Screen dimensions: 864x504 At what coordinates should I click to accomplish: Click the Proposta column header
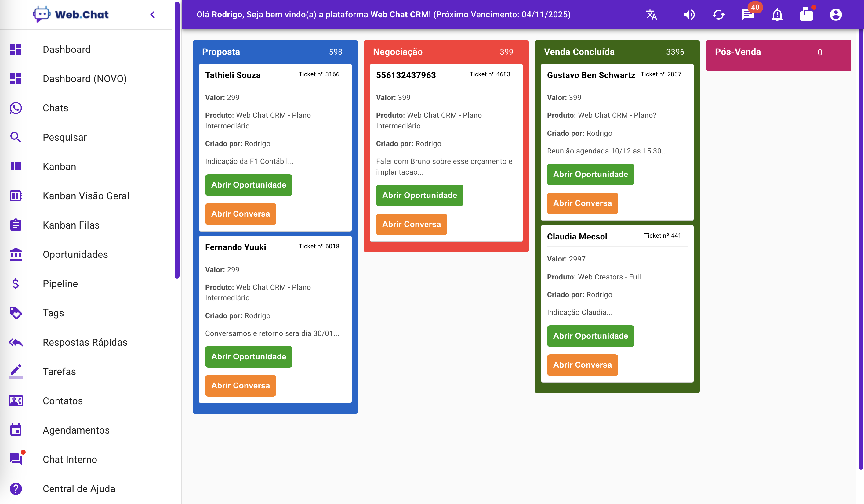[275, 52]
